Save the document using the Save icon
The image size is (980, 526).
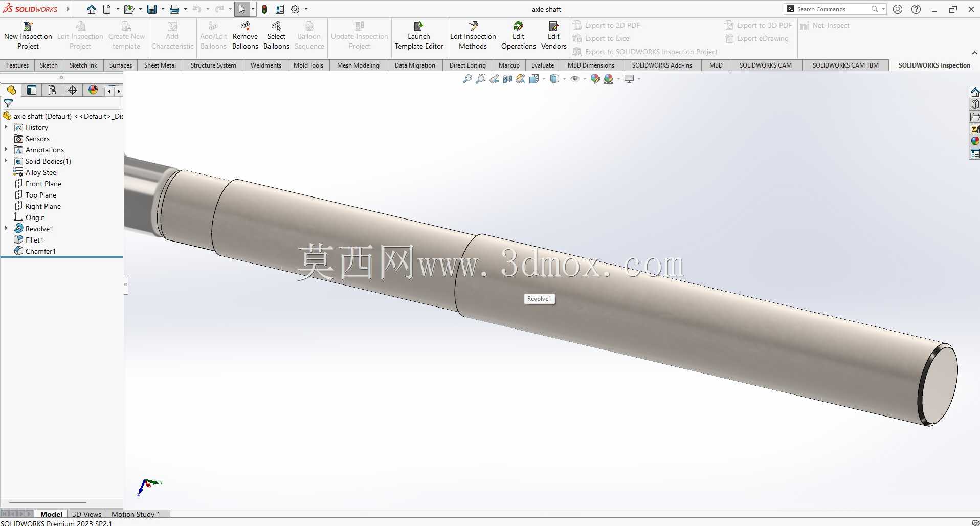pos(152,9)
